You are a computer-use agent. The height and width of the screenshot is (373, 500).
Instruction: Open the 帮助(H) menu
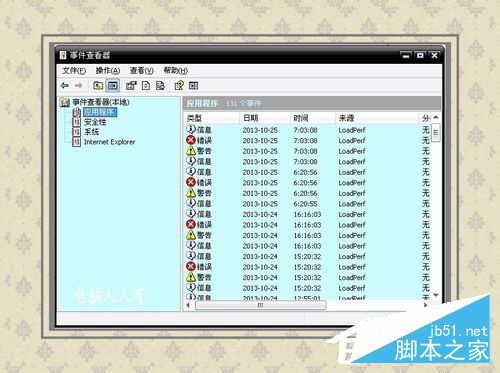[x=176, y=70]
